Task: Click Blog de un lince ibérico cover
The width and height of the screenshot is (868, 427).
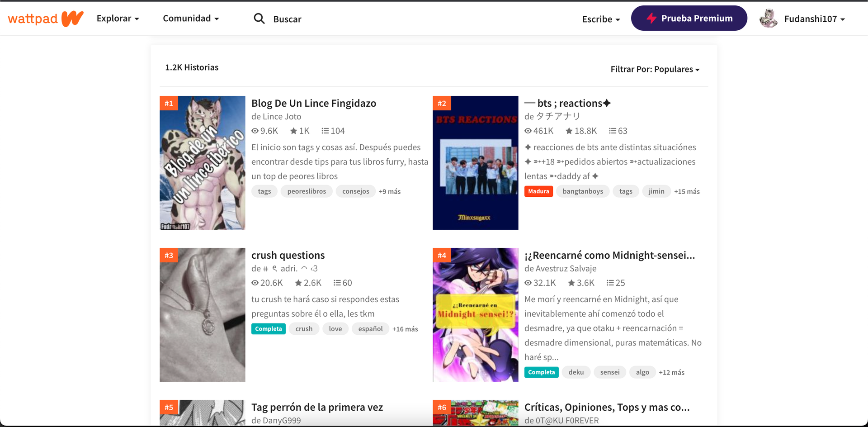Action: (203, 163)
